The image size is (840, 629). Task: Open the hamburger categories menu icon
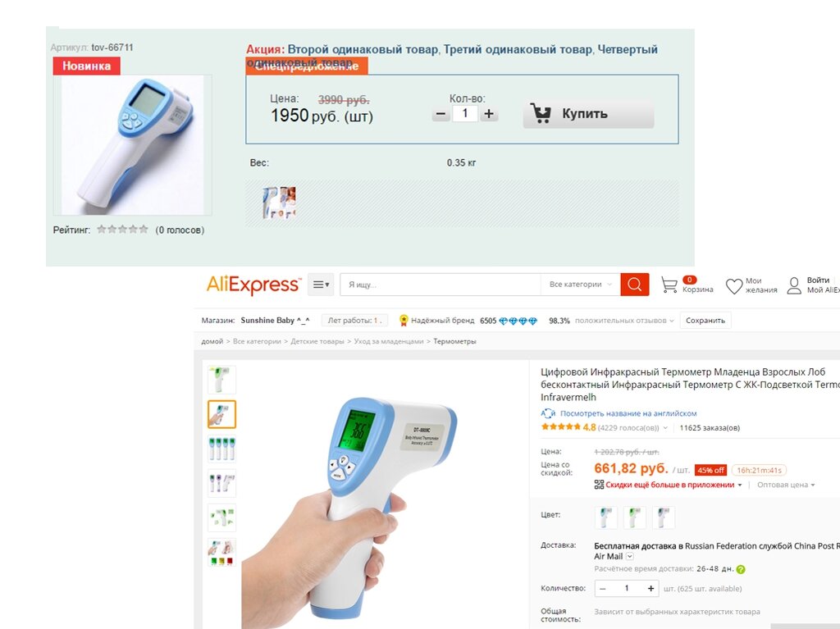321,285
